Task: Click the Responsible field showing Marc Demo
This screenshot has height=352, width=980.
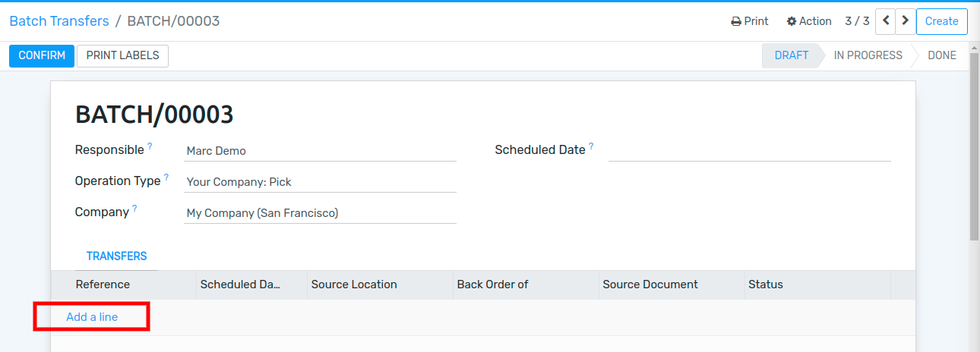Action: tap(320, 150)
